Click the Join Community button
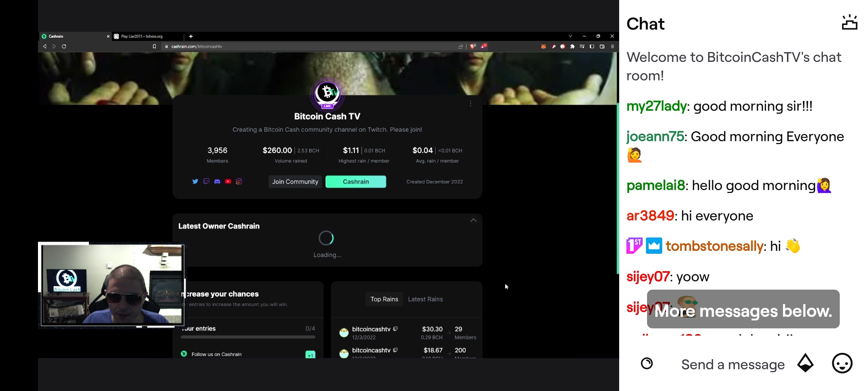 coord(295,182)
